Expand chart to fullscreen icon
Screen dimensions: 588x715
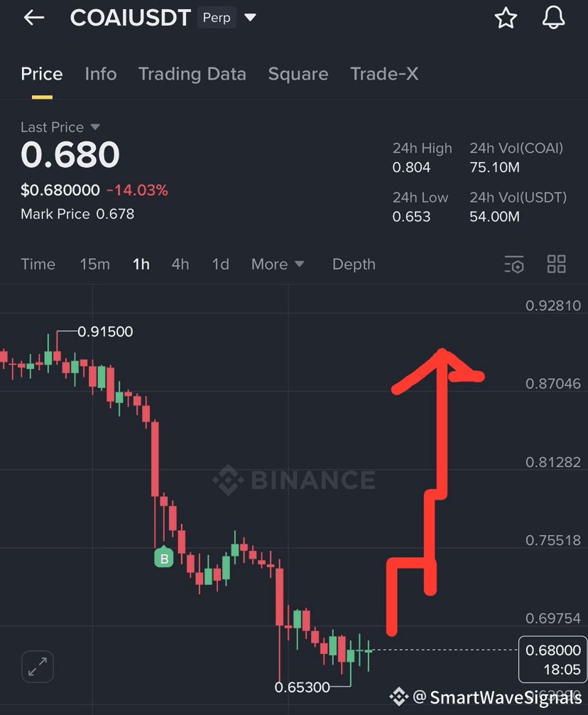38,667
